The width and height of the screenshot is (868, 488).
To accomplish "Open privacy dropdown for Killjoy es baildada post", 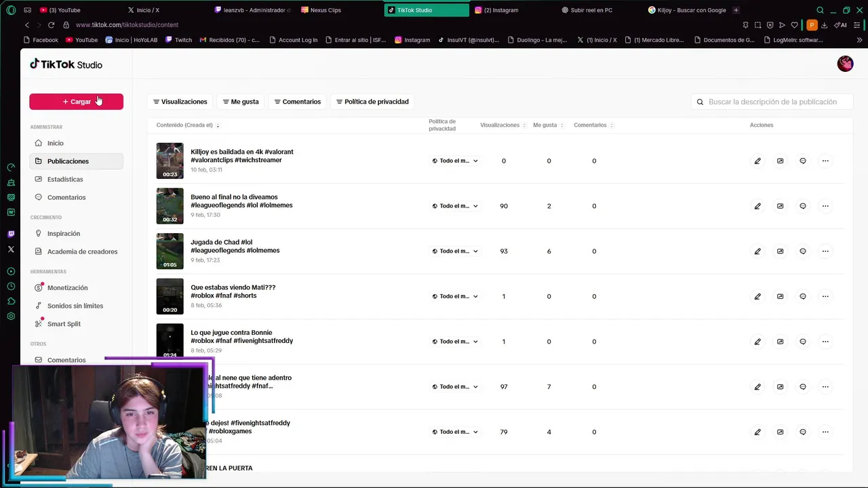I will (455, 161).
